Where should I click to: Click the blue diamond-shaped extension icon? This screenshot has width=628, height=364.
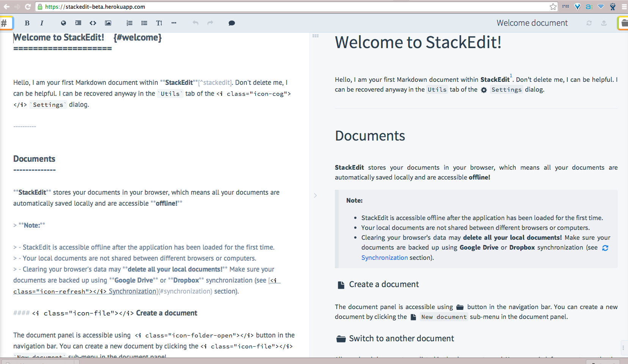tap(577, 6)
